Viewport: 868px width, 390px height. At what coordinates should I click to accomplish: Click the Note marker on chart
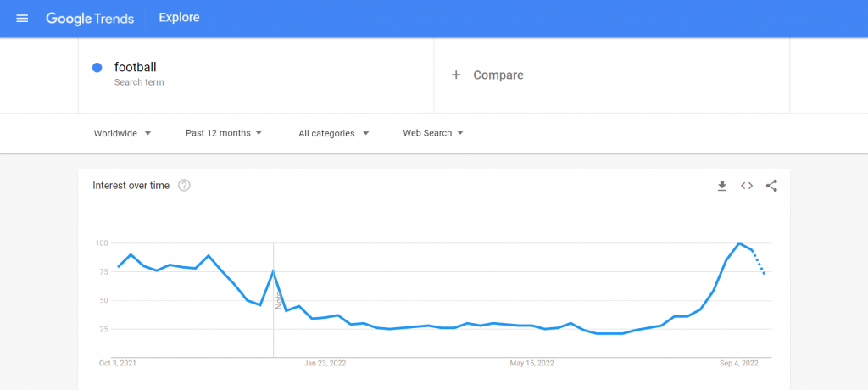pos(277,300)
